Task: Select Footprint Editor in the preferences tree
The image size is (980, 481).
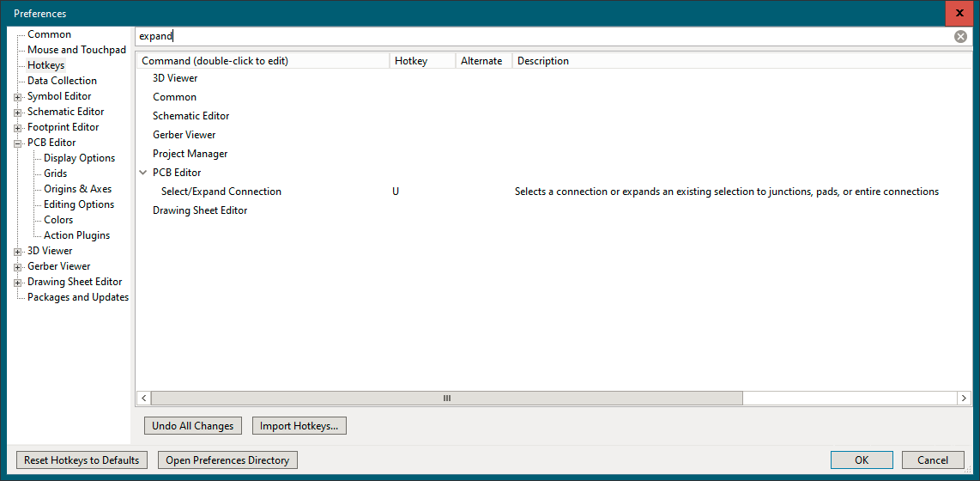Action: point(64,127)
